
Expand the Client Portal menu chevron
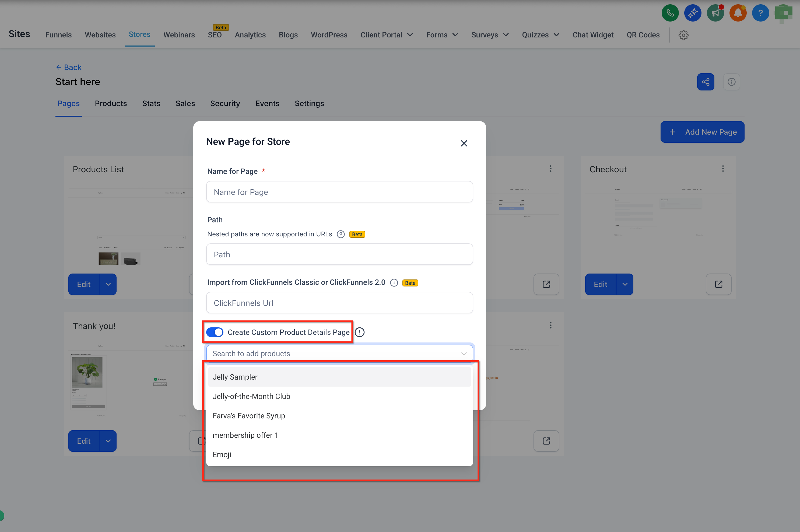pos(410,35)
